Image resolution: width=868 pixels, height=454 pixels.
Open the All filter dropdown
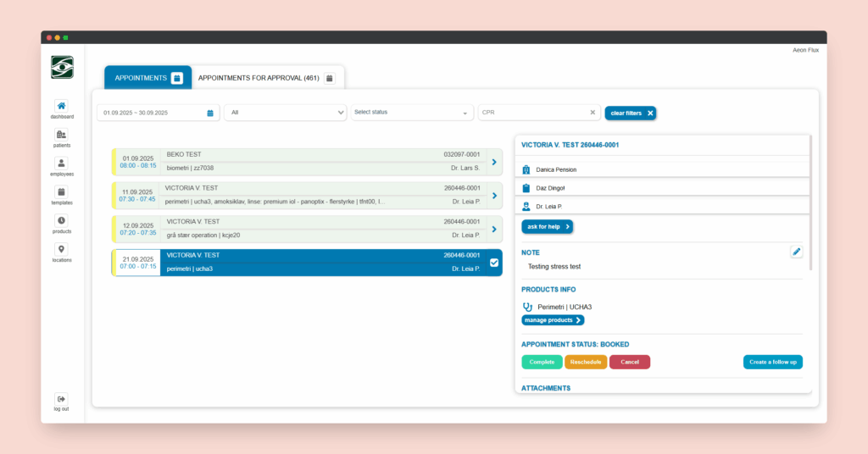click(x=286, y=113)
